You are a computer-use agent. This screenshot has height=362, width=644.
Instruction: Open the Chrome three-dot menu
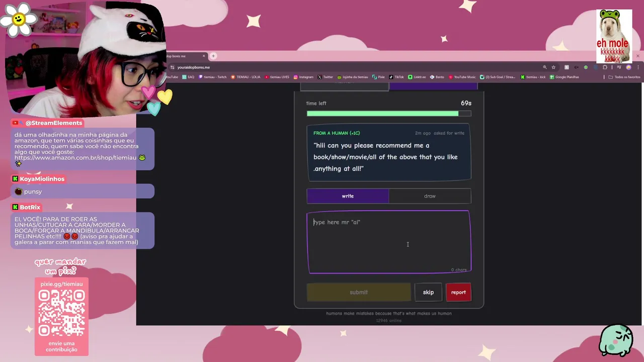tap(637, 67)
